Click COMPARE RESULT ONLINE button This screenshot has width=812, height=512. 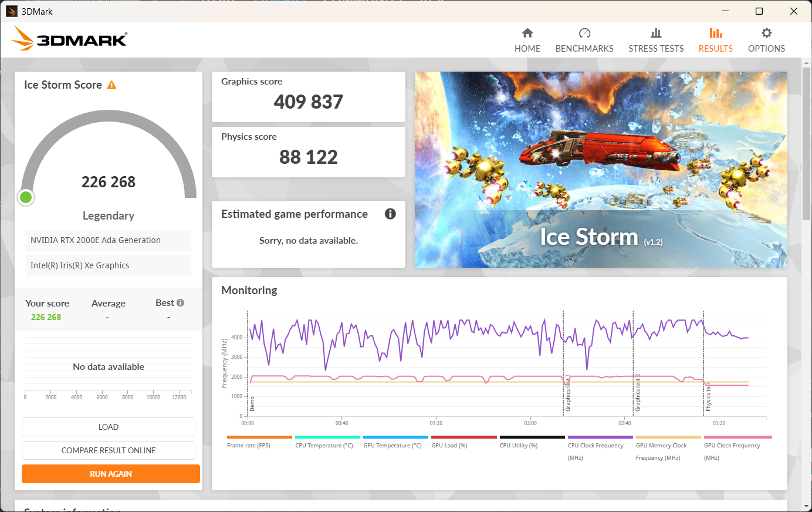109,450
